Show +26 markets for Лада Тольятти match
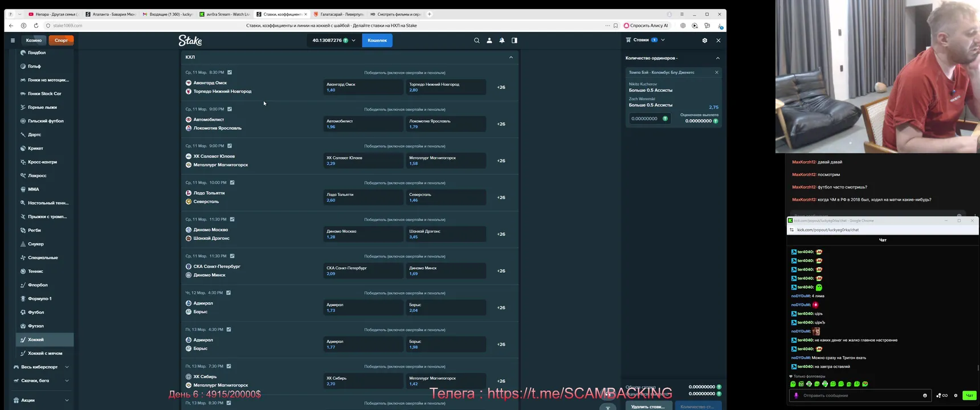 coord(501,198)
